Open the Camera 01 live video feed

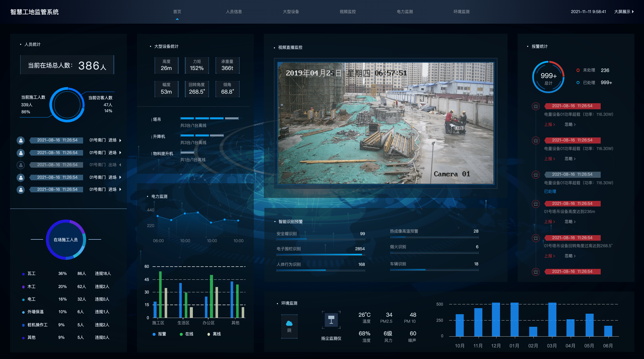[x=385, y=123]
